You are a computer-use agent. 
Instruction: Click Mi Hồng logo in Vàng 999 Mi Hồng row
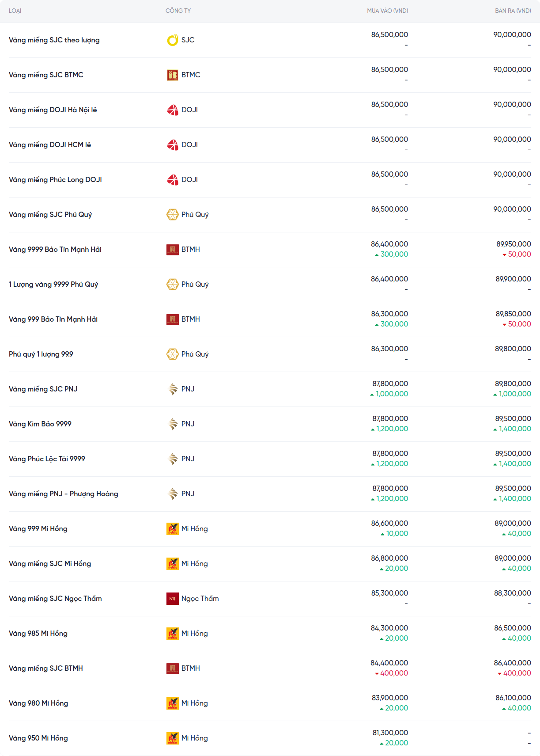click(x=172, y=529)
